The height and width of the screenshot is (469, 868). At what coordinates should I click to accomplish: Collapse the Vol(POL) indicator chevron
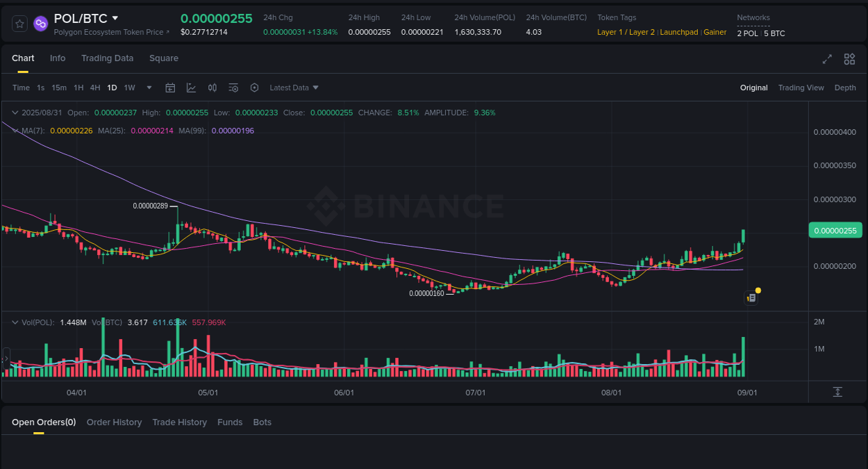[15, 322]
